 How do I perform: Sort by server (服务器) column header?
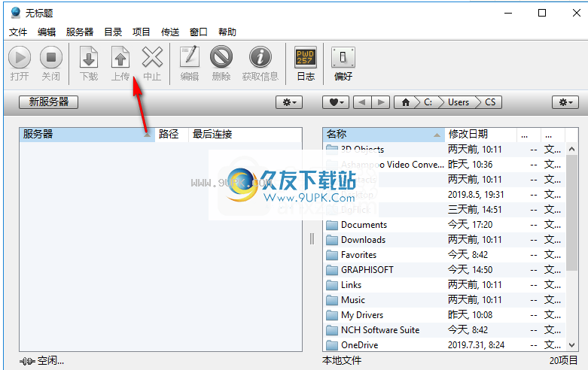(x=87, y=134)
